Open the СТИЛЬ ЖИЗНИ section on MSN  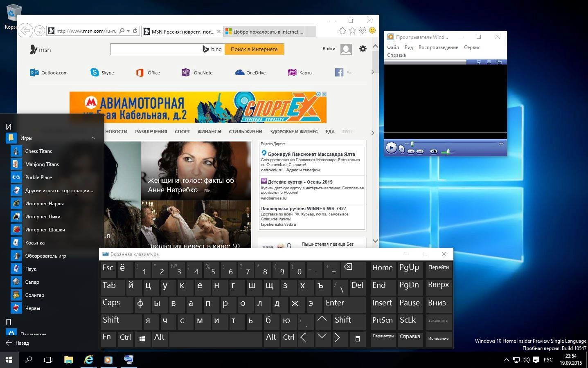coord(246,132)
